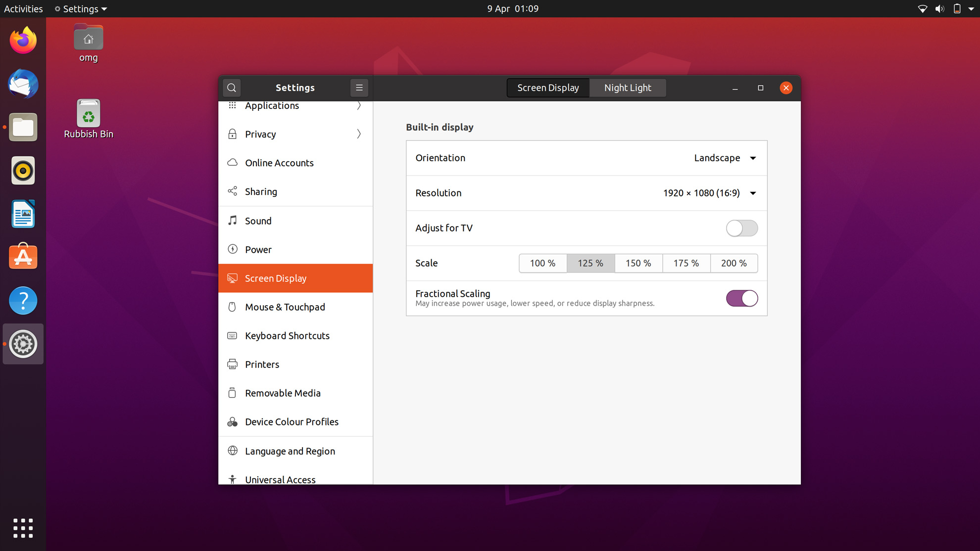Viewport: 980px width, 551px height.
Task: Select 200 % scale option
Action: coord(734,263)
